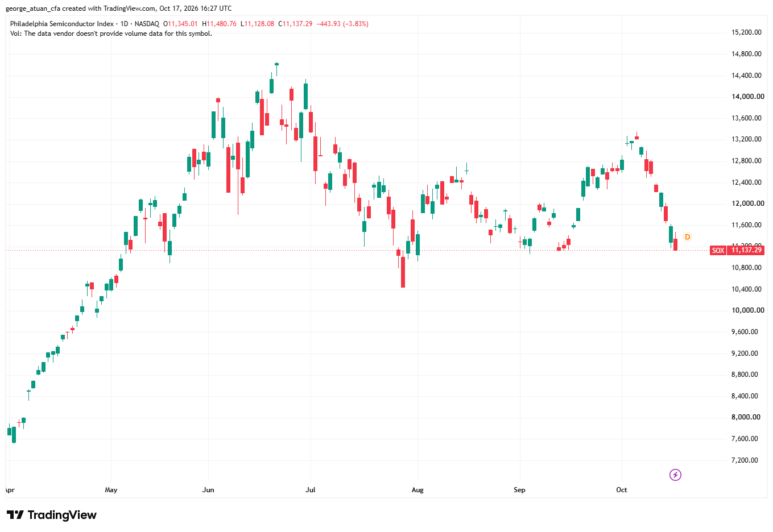Click the Jun label on time axis
Screen dimensions: 773x532
coord(208,490)
